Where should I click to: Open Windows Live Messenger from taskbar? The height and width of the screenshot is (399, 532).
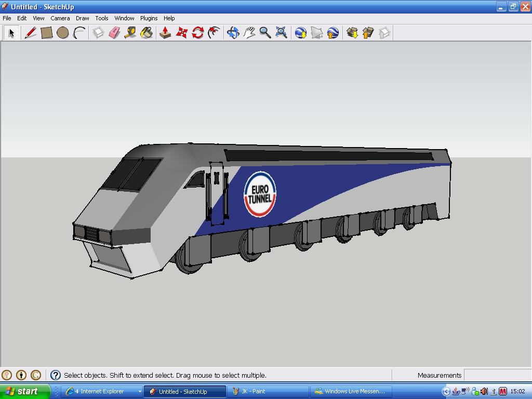click(x=351, y=392)
